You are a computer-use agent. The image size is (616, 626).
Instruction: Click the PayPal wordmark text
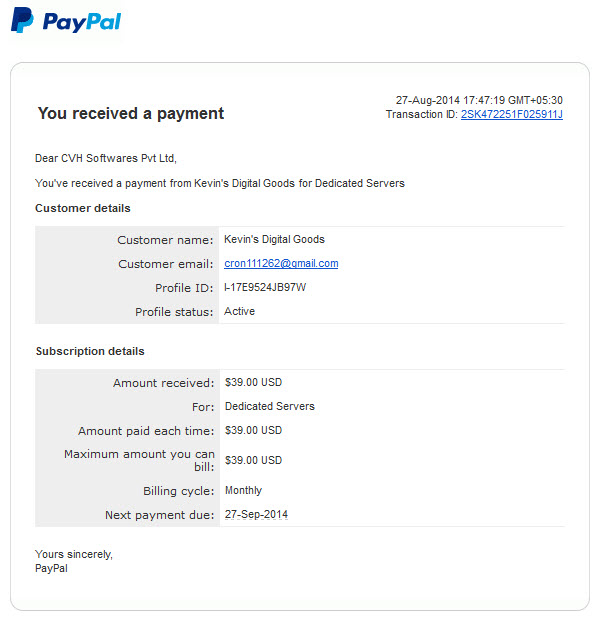pyautogui.click(x=82, y=22)
